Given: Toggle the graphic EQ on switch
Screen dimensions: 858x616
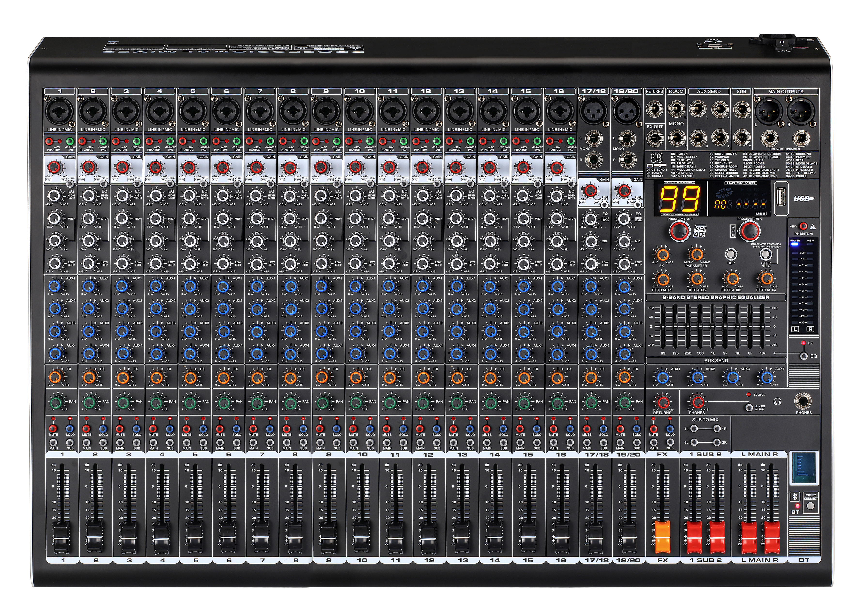Looking at the screenshot, I should click(804, 356).
